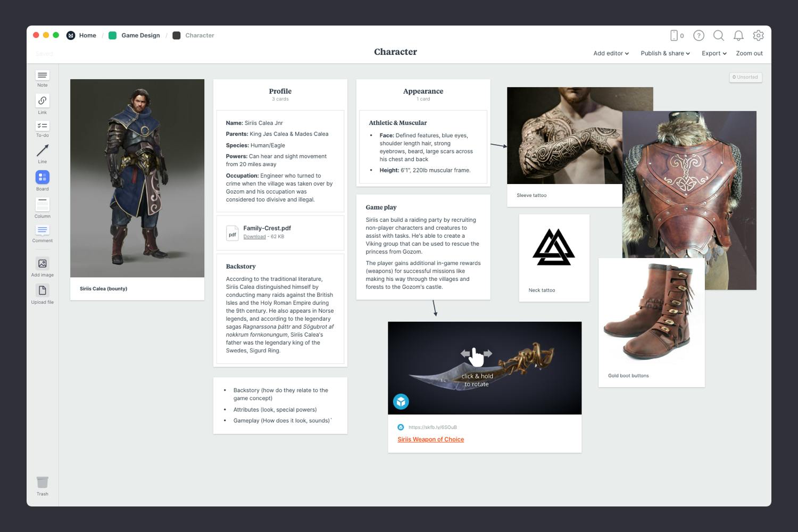This screenshot has width=798, height=532.
Task: Click the blue Sketchfab cube icon
Action: (x=401, y=402)
